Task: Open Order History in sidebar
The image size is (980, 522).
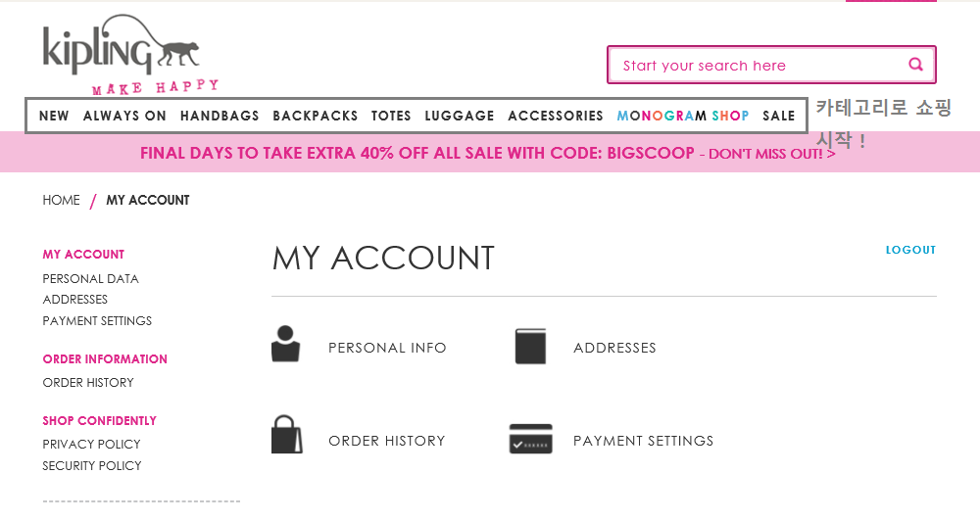Action: (x=88, y=383)
